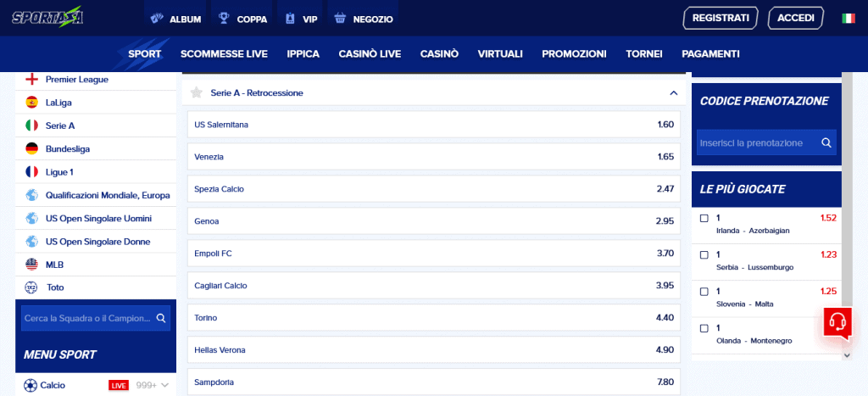Screen dimensions: 868x396
Task: Open the Casinò tab
Action: [x=440, y=53]
